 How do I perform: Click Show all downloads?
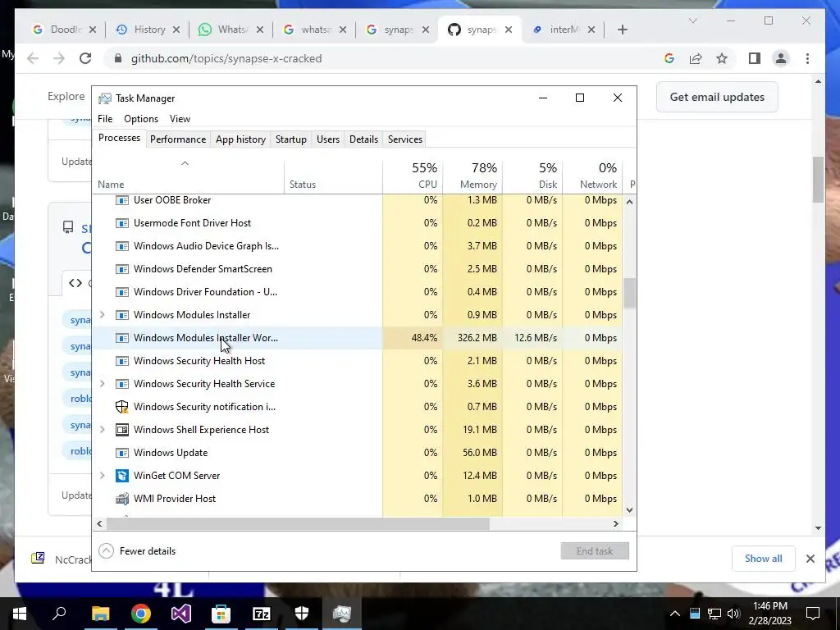(x=763, y=558)
